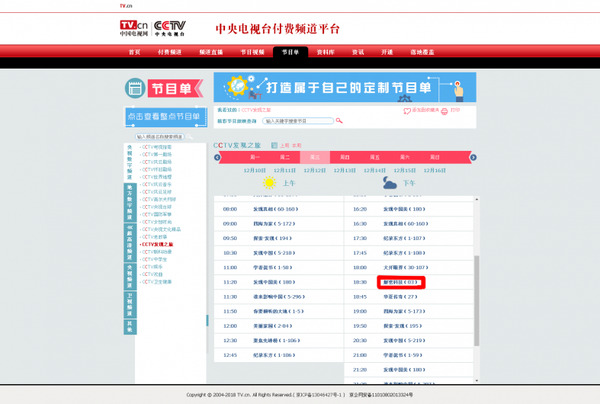
Task: Open the 节目视频 navigation item
Action: point(252,52)
